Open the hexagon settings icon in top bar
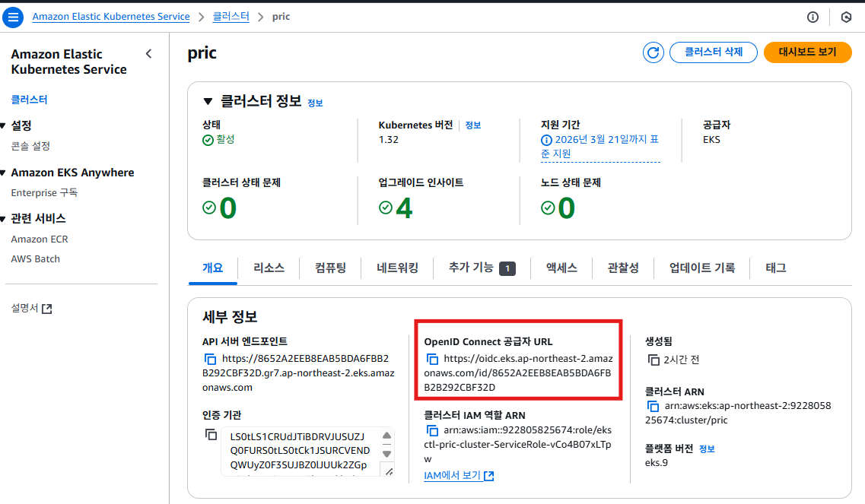Image resolution: width=865 pixels, height=504 pixels. tap(846, 17)
